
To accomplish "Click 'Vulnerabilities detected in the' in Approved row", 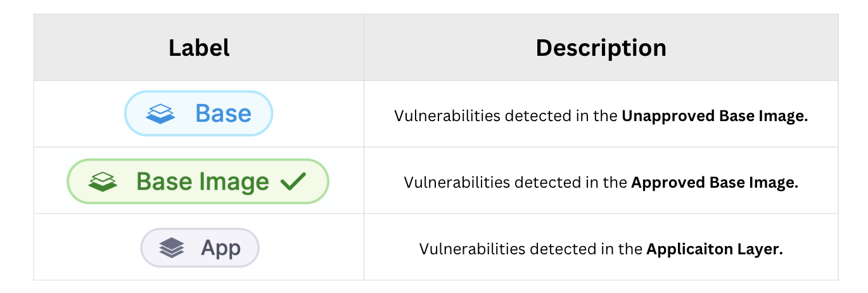I will (516, 183).
